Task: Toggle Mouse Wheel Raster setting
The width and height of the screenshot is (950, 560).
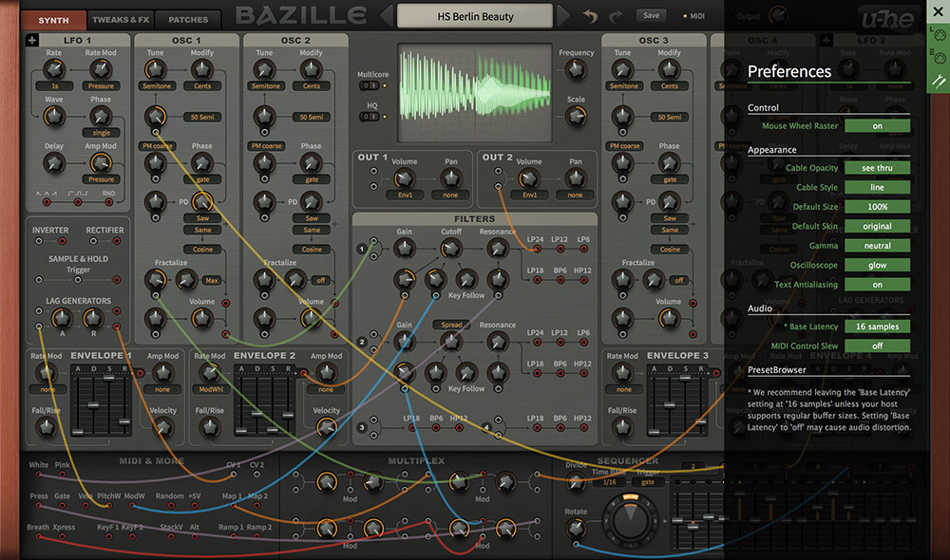Action: tap(877, 126)
